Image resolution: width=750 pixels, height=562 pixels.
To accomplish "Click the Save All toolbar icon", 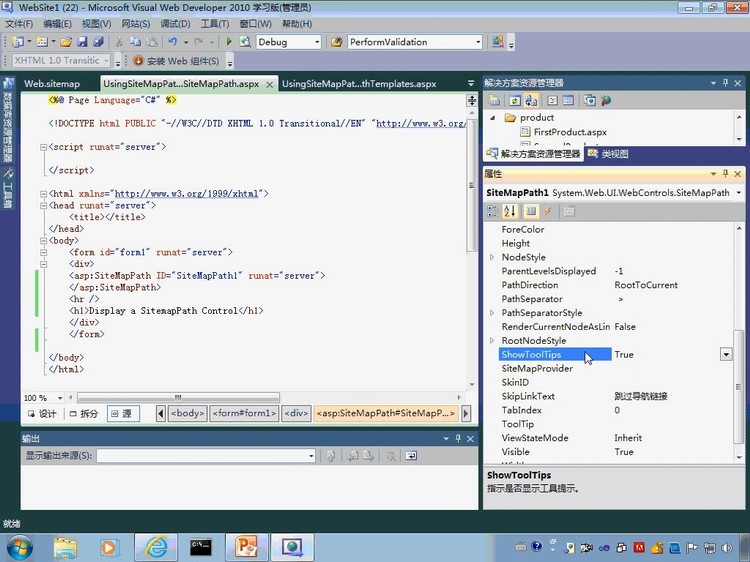I will click(98, 42).
